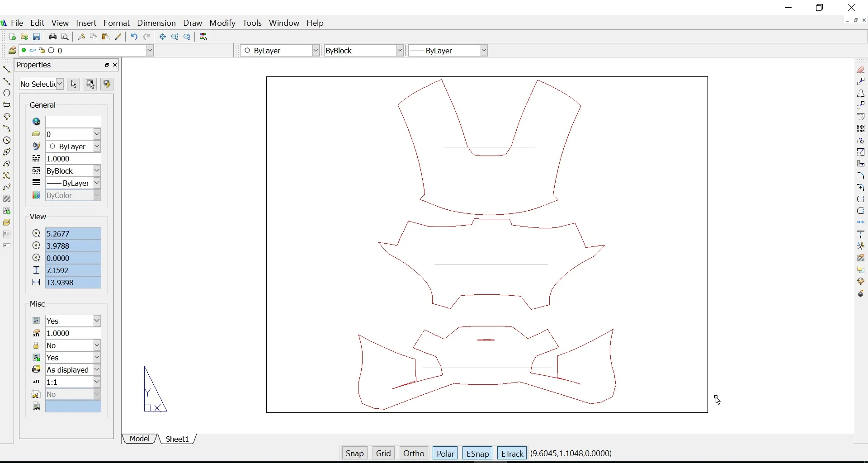The width and height of the screenshot is (868, 463).
Task: Click the zoom realtime magnifier icon
Action: pyautogui.click(x=175, y=38)
